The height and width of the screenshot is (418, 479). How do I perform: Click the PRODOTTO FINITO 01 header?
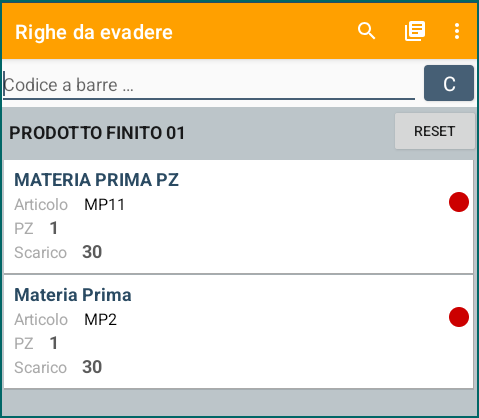pos(97,133)
